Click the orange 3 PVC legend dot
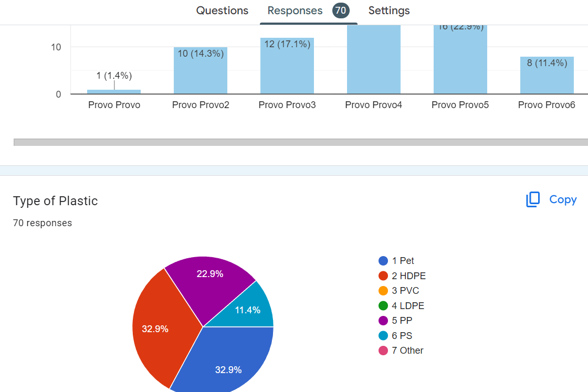 point(383,291)
